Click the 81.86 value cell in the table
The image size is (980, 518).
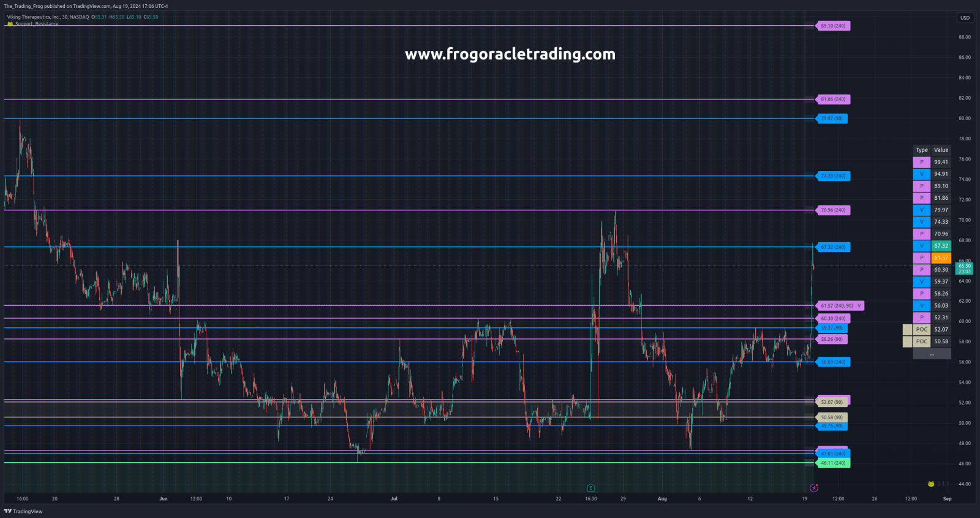point(941,198)
